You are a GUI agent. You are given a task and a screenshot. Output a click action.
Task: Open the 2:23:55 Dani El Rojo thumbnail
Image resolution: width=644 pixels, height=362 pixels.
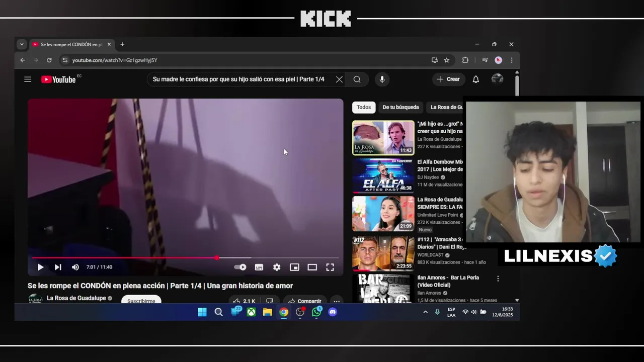click(383, 253)
